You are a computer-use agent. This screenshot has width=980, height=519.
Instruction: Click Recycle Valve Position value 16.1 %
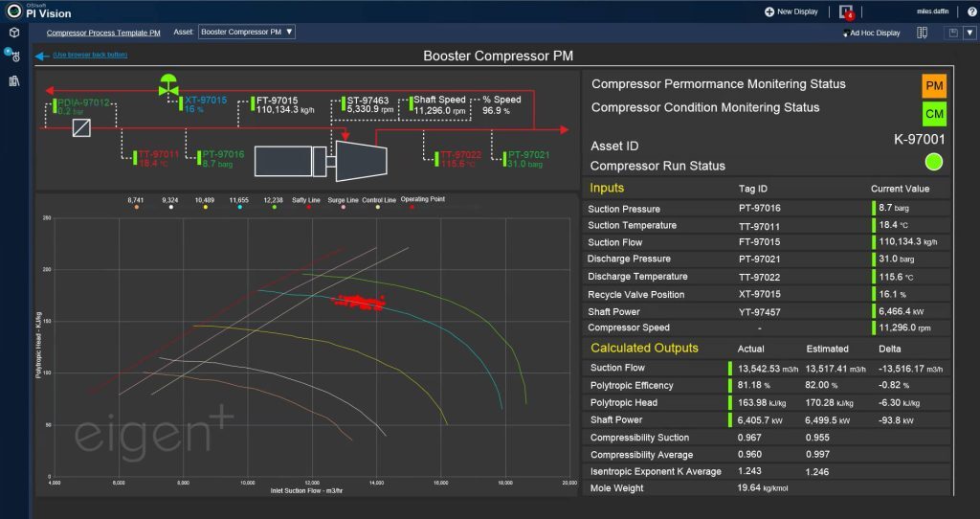click(893, 293)
